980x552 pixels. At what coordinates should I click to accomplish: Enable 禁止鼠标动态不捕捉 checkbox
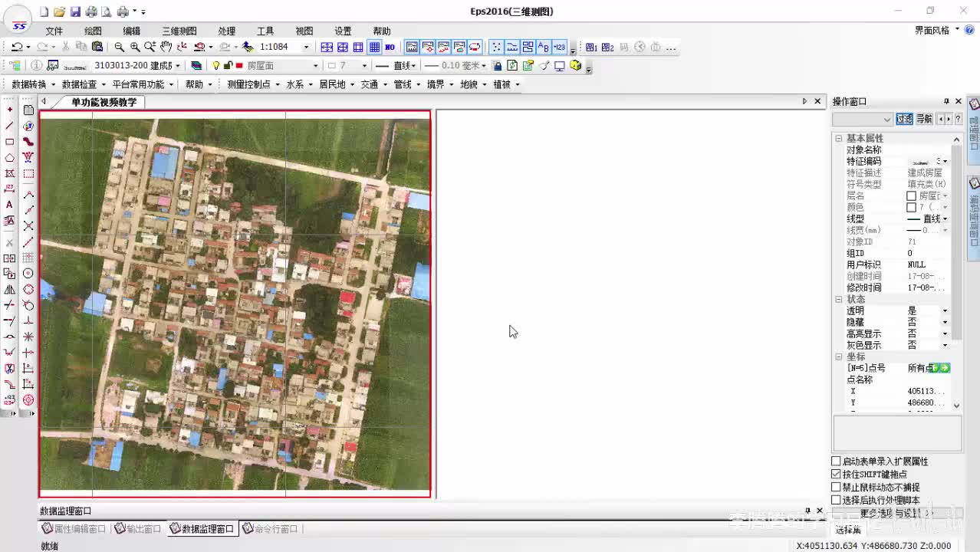(837, 488)
